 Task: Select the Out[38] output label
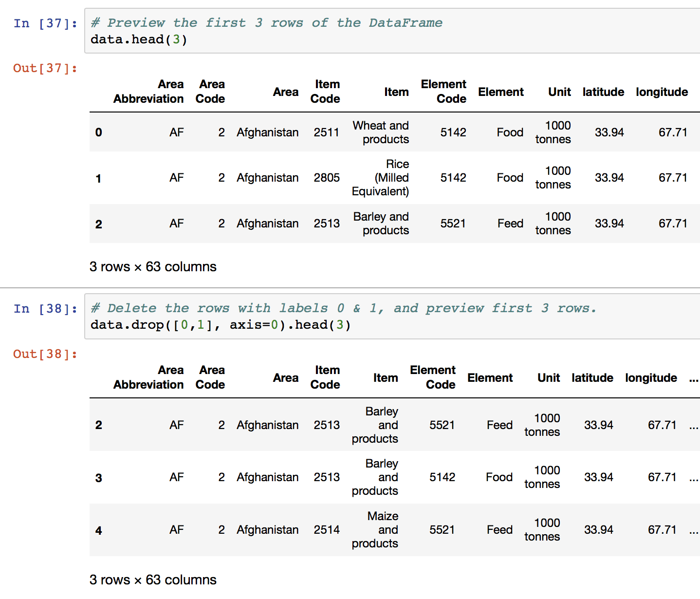point(44,354)
